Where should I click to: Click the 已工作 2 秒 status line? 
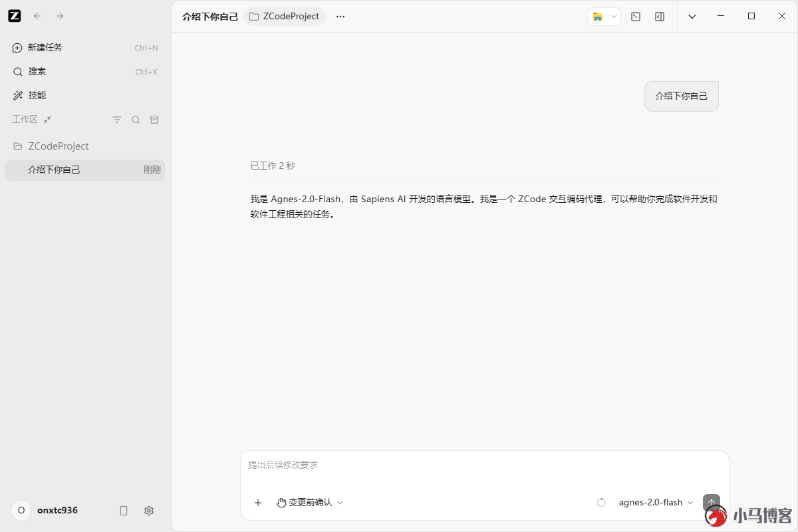point(273,166)
